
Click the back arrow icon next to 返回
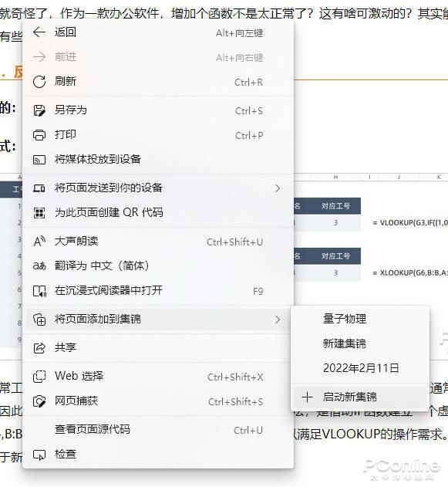(x=39, y=32)
